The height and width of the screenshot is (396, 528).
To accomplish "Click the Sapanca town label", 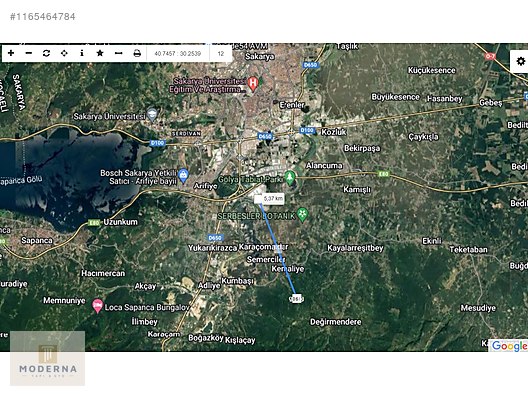I will pyautogui.click(x=37, y=240).
